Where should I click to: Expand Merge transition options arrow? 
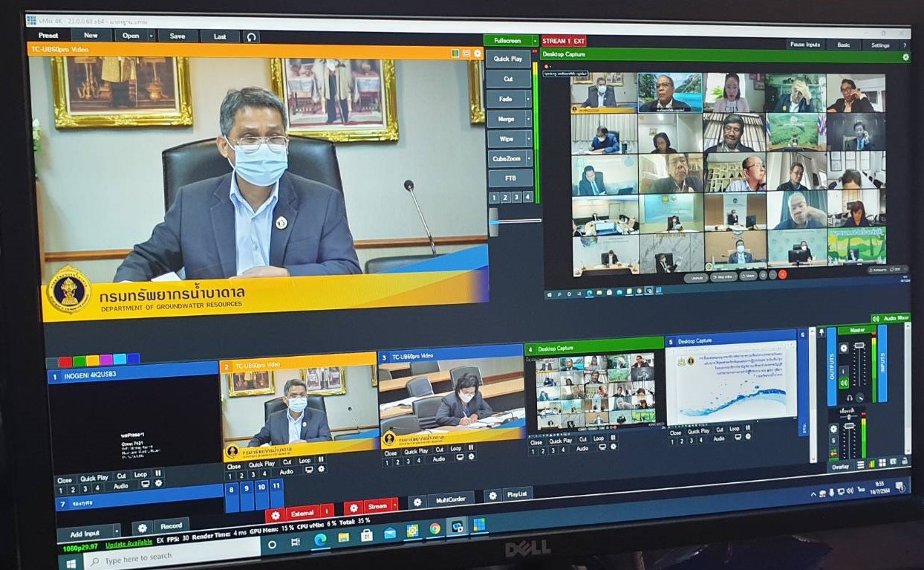(528, 119)
